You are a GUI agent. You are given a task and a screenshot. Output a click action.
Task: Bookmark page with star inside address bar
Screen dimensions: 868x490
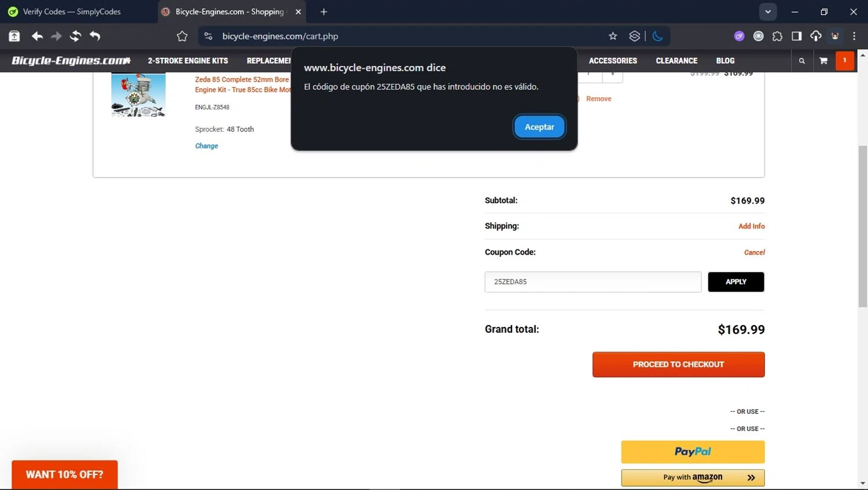coord(613,36)
